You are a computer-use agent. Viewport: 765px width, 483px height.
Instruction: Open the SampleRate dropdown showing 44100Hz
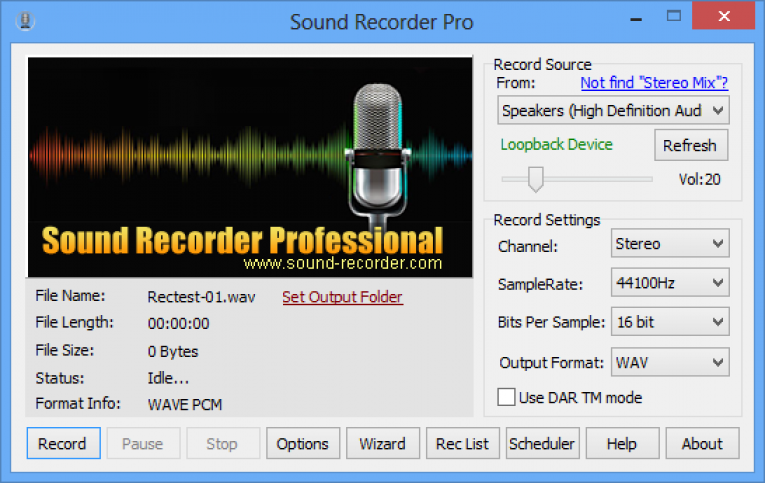(x=670, y=282)
